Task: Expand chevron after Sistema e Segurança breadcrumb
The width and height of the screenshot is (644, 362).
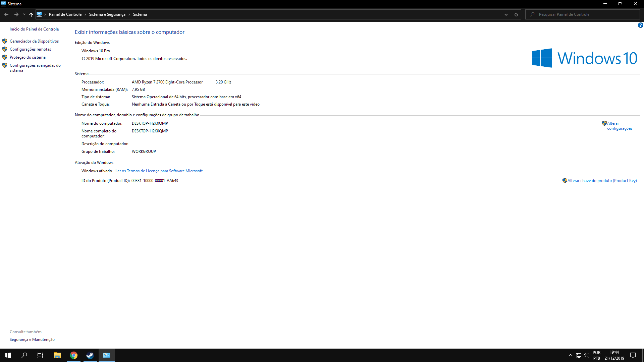Action: click(129, 14)
